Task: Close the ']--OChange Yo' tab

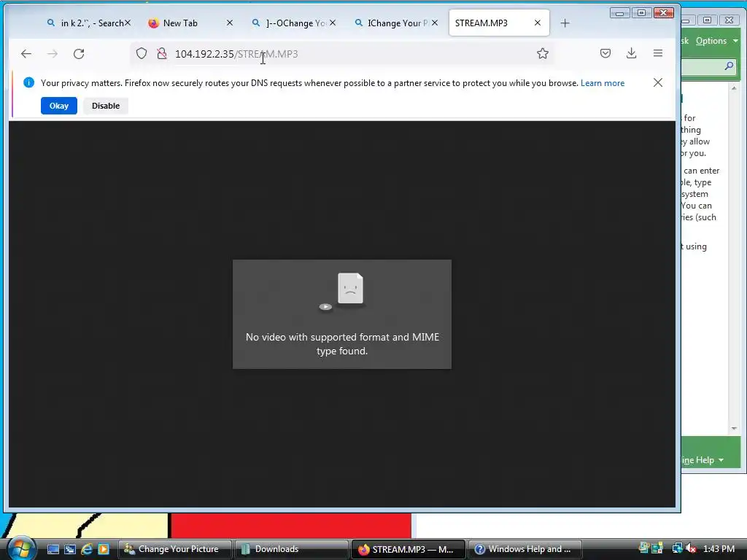Action: coord(333,23)
